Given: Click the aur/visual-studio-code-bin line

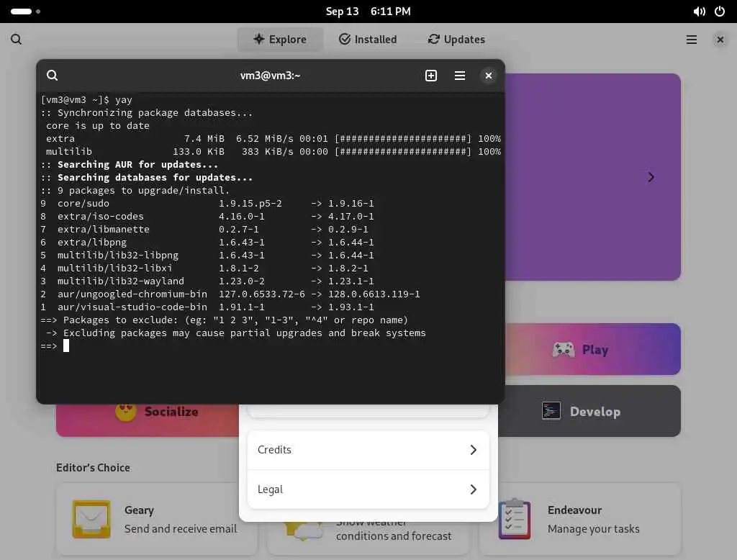Looking at the screenshot, I should [x=207, y=307].
